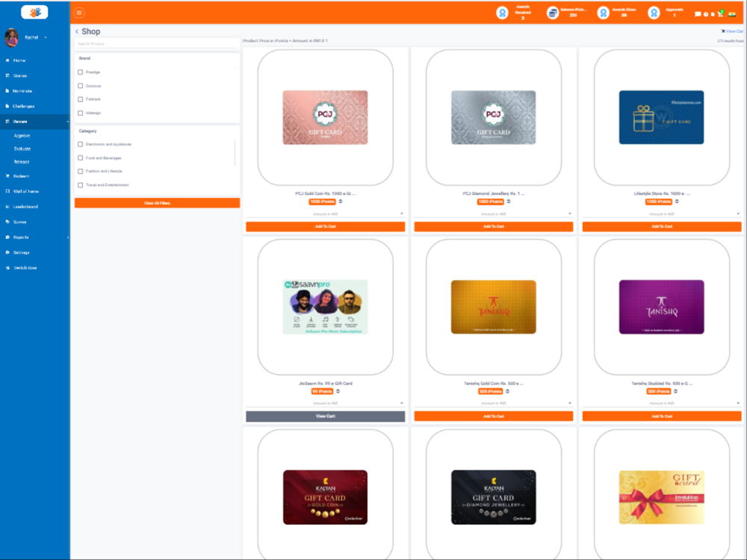Viewport: 747px width, 560px height.
Task: Click info icon beside Lifestyle Store points
Action: 677,202
